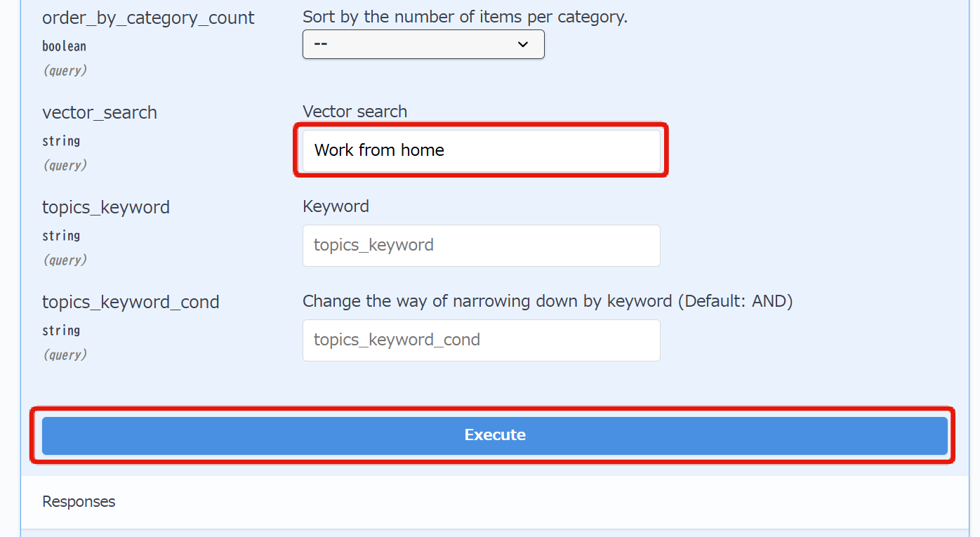Click the "string" type label under vector_search
This screenshot has width=980, height=537.
tap(61, 141)
